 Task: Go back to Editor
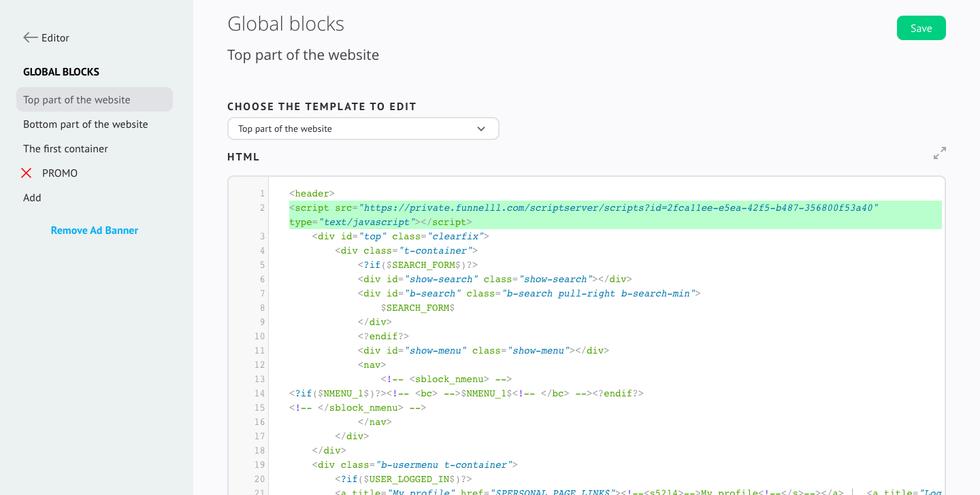pyautogui.click(x=55, y=38)
